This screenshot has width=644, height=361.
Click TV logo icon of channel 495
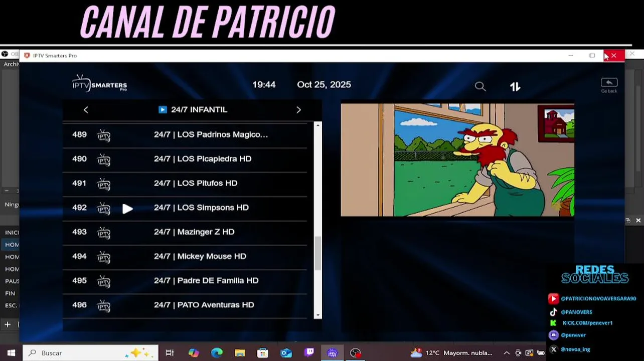click(x=104, y=281)
